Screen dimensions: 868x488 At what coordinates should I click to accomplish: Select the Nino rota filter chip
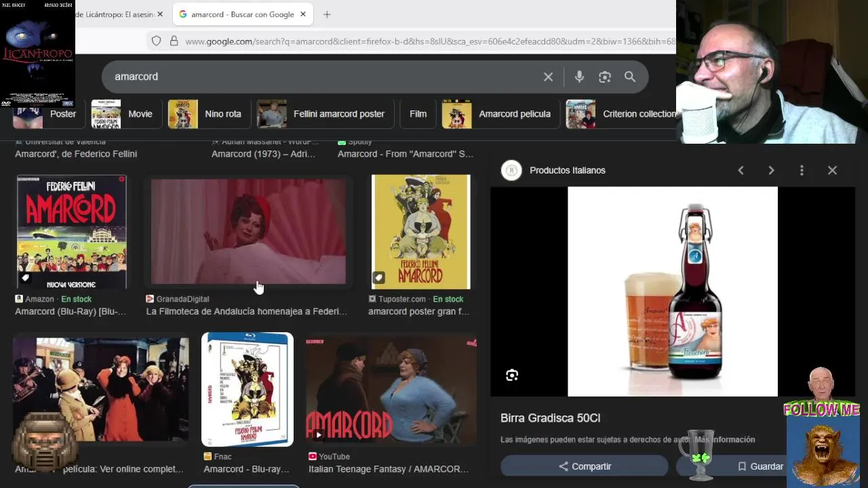(208, 114)
